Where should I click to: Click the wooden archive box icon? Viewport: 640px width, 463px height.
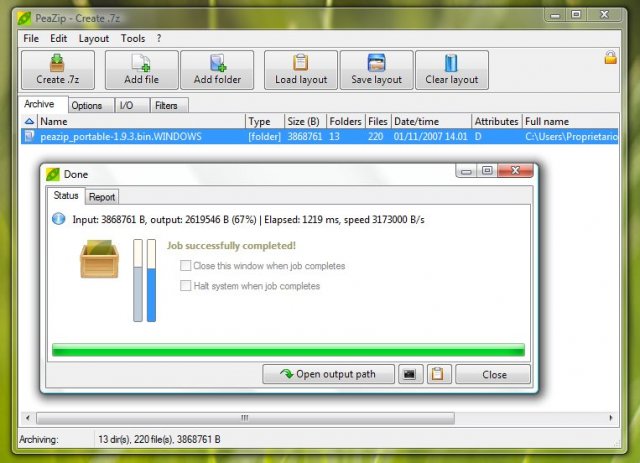(x=99, y=259)
